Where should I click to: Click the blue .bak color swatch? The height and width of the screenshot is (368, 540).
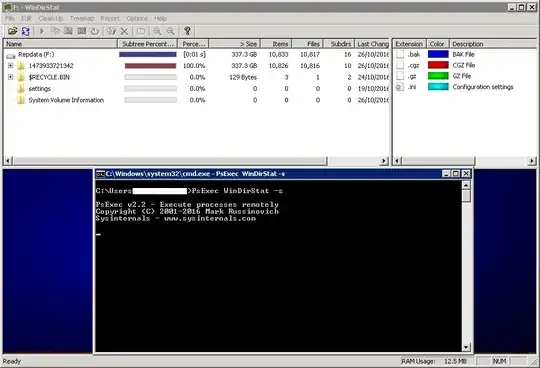[x=438, y=54]
